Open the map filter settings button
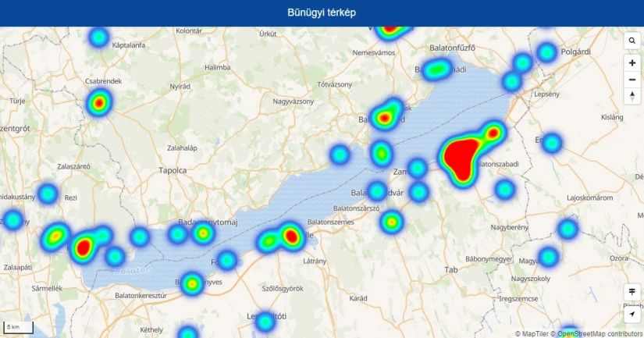644x338 pixels. (x=632, y=292)
